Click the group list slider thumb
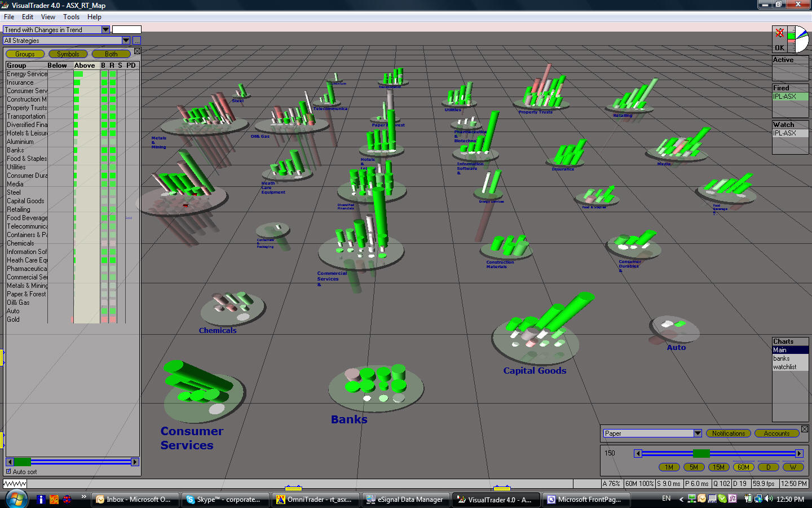 [x=23, y=462]
